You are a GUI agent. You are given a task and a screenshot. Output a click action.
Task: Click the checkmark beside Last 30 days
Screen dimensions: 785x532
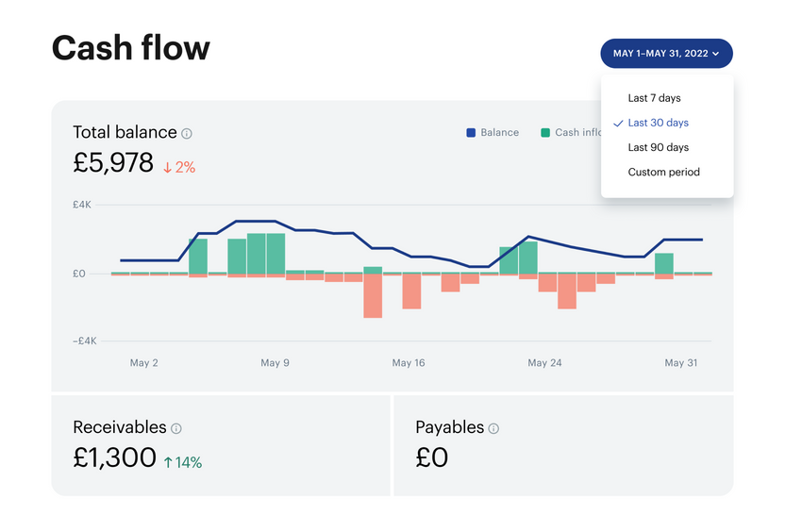tap(618, 124)
